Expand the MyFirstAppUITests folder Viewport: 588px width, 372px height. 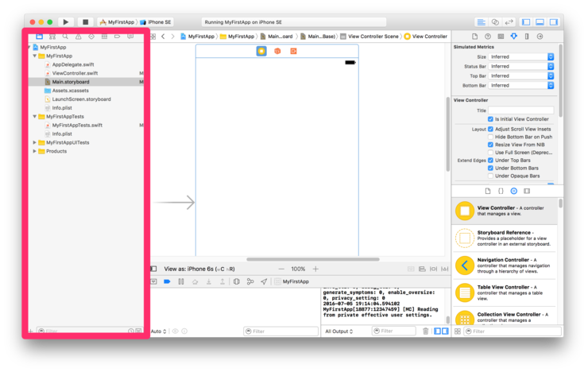pos(35,142)
